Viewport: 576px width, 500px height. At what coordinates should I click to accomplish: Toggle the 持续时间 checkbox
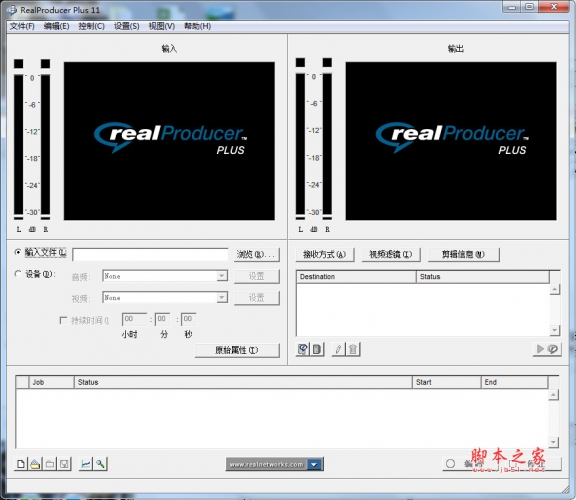[63, 320]
